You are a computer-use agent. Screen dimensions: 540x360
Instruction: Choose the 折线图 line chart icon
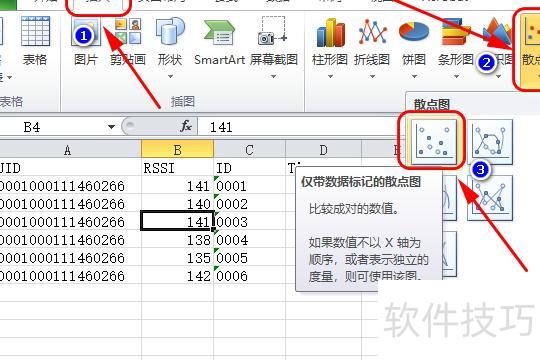pos(372,32)
